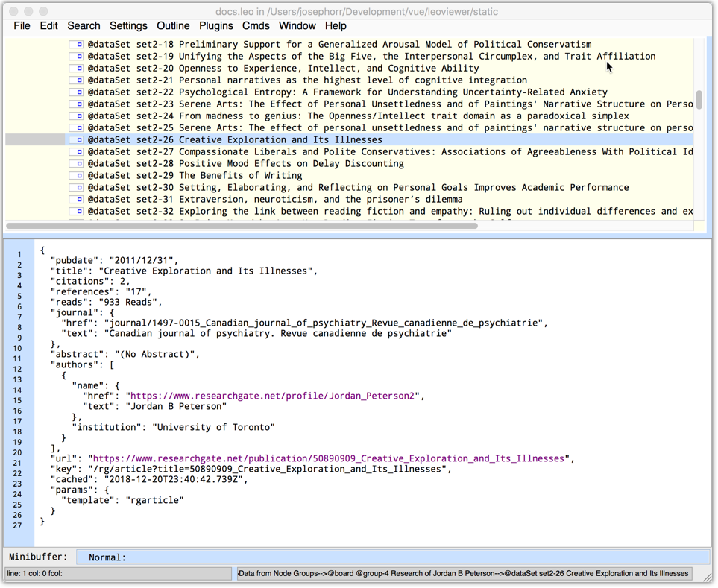Click the node icon for set2-27 row
Screen dimensions: 718x588
pos(76,151)
